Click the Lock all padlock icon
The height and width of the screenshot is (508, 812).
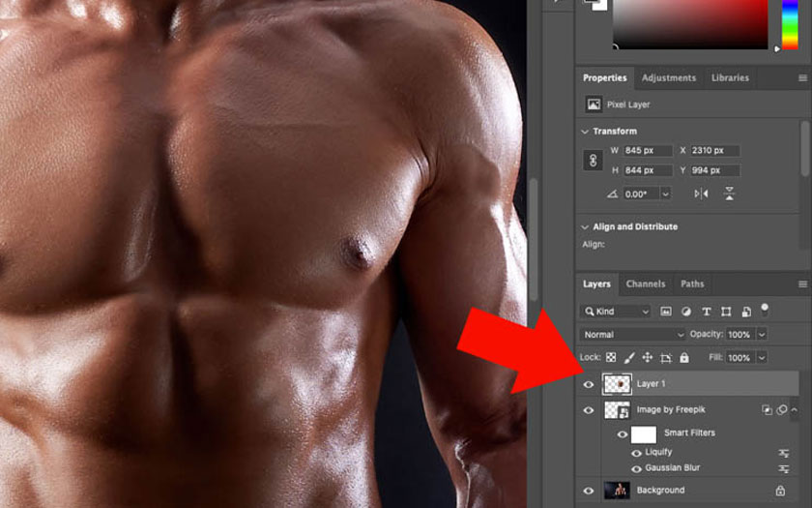[x=684, y=357]
